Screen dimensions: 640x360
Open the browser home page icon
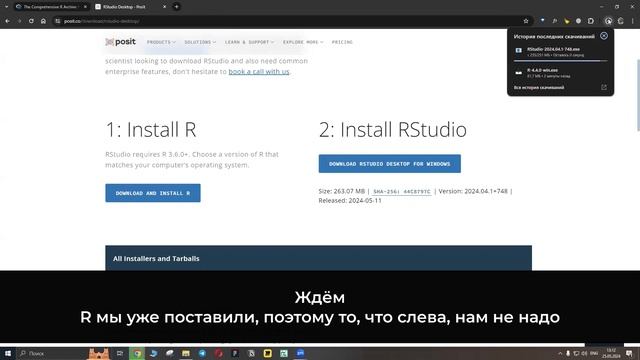click(43, 21)
